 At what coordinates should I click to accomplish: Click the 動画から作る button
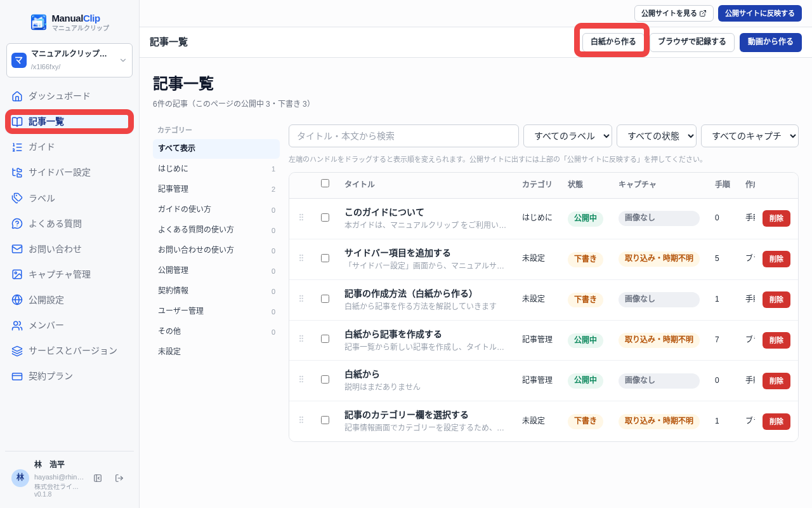(x=771, y=42)
